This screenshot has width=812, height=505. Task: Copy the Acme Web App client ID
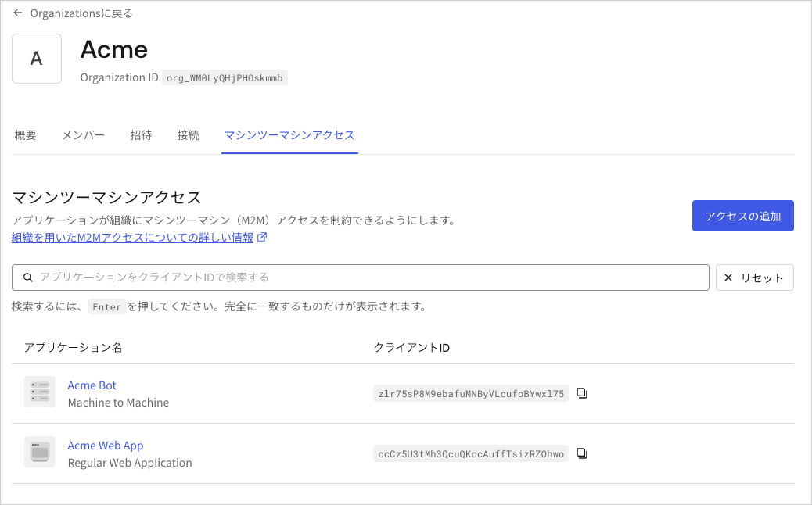581,453
